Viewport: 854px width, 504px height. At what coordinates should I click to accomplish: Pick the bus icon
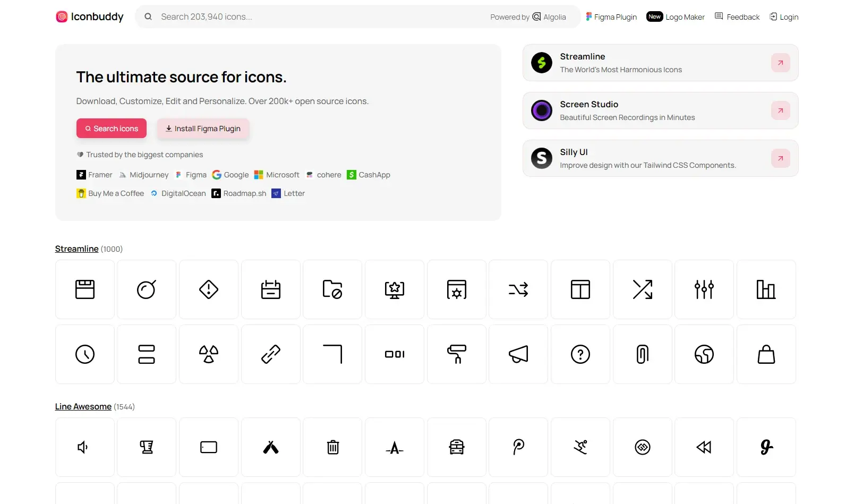(x=457, y=447)
